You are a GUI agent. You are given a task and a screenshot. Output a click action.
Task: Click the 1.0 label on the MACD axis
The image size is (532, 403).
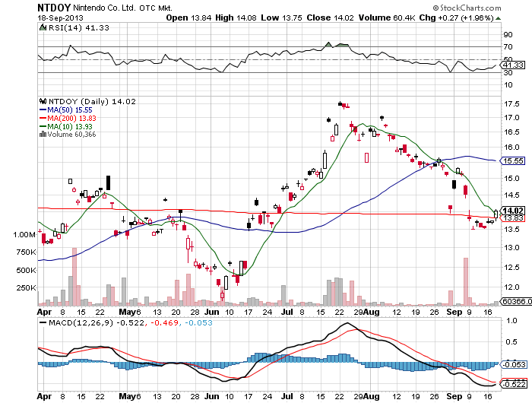511,320
